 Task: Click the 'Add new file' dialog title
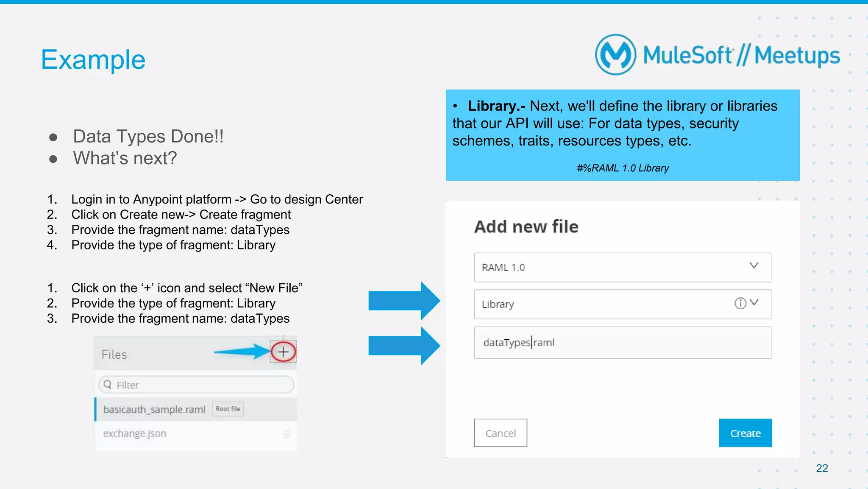point(526,226)
